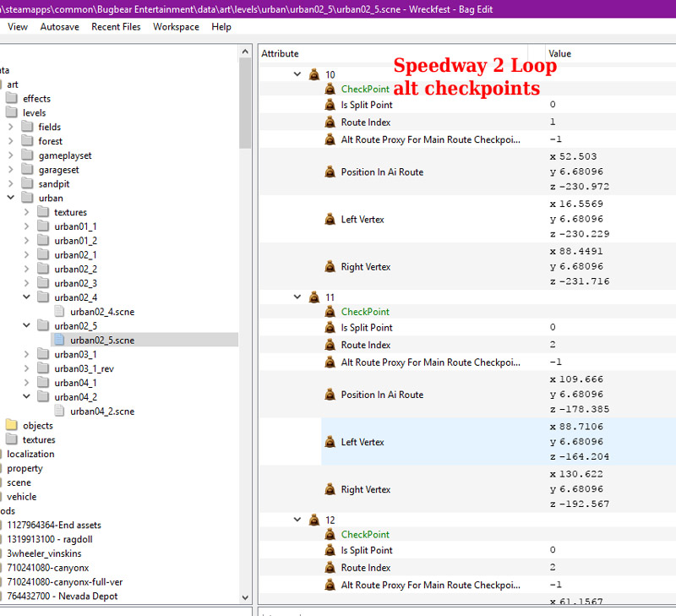Click the bag icon of node 10
The image size is (676, 616).
click(x=314, y=74)
